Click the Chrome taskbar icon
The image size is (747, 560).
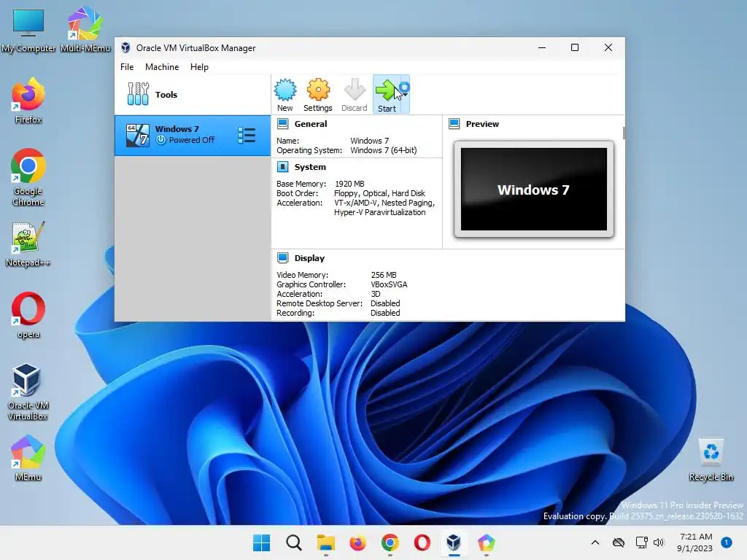point(390,542)
